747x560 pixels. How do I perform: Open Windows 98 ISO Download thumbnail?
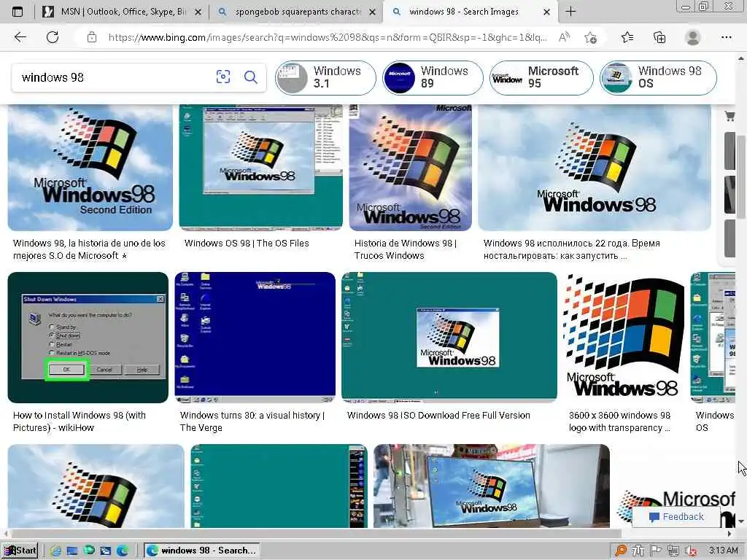449,337
